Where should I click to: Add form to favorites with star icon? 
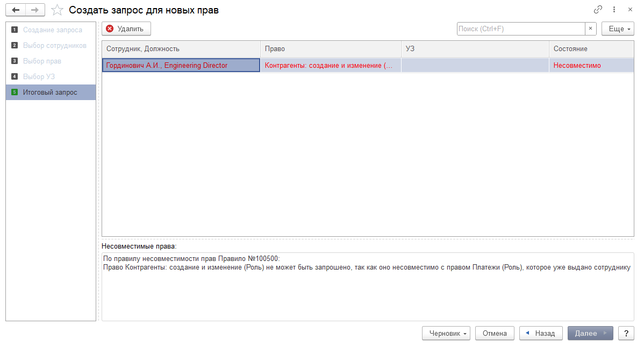click(x=57, y=10)
